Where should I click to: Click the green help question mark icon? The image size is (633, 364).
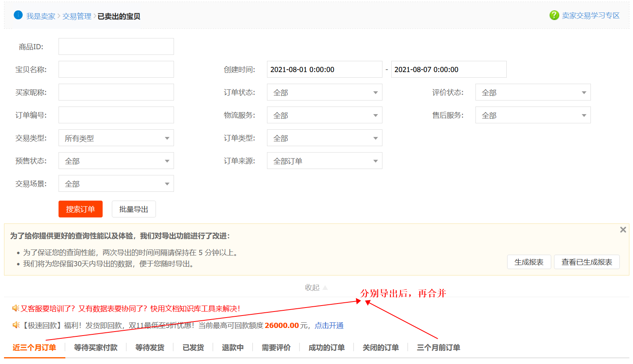tap(554, 15)
